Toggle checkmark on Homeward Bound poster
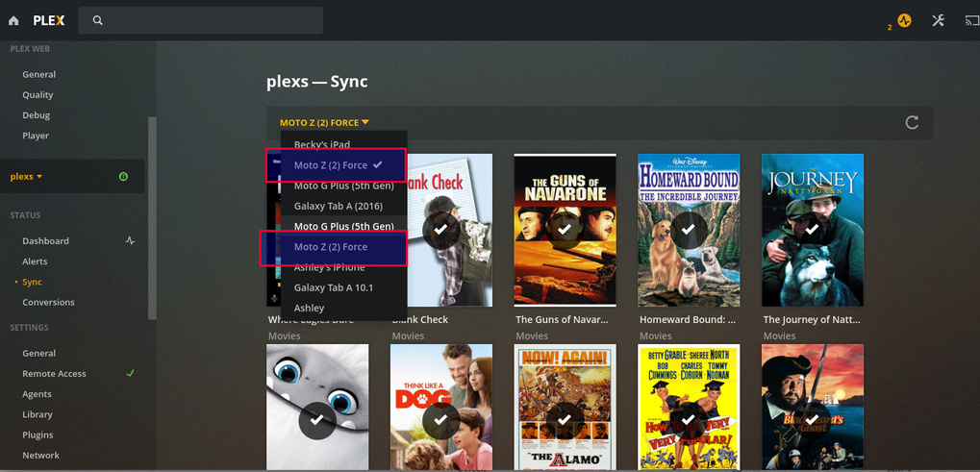This screenshot has width=980, height=472. click(689, 230)
